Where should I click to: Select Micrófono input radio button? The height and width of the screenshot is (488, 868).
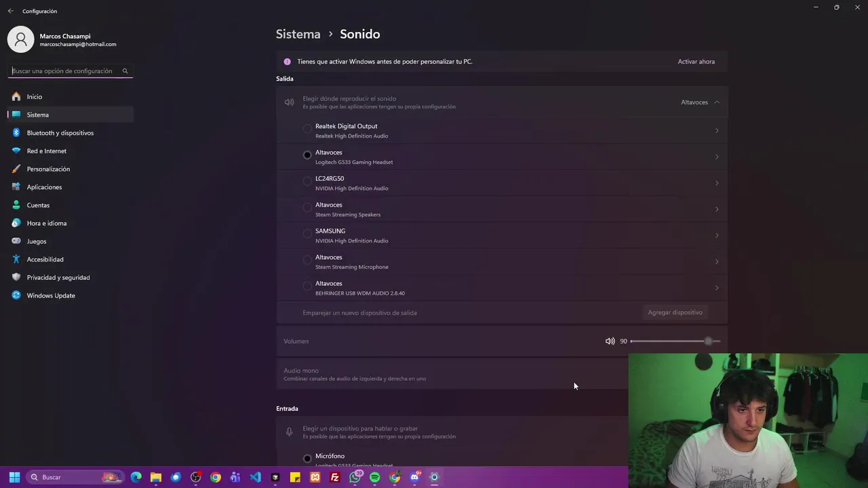coord(307,459)
